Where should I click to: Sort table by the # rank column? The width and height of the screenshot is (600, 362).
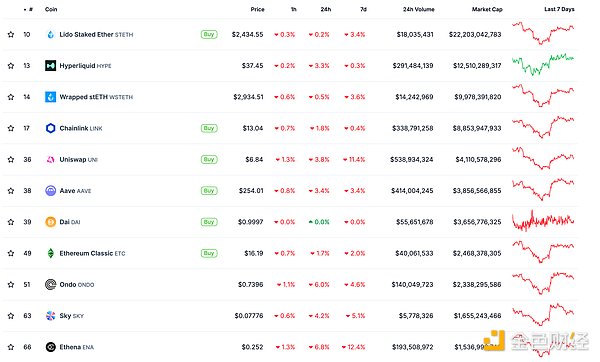point(28,9)
